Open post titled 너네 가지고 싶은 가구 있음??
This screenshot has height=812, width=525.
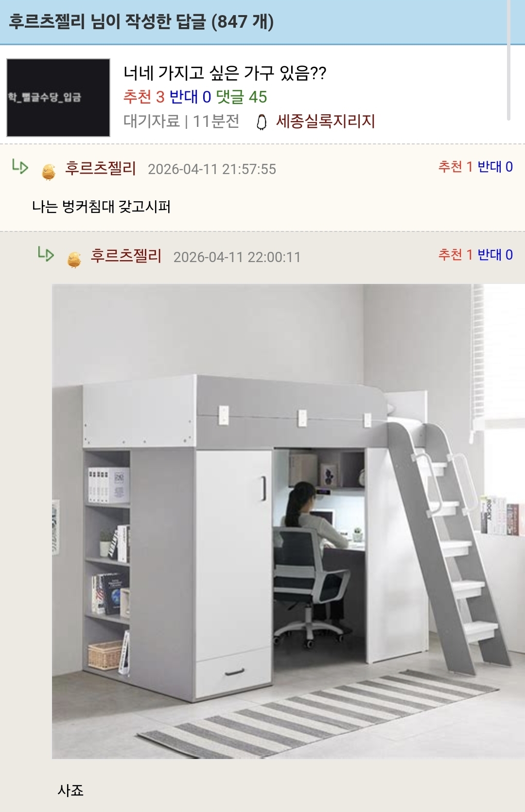(x=225, y=73)
